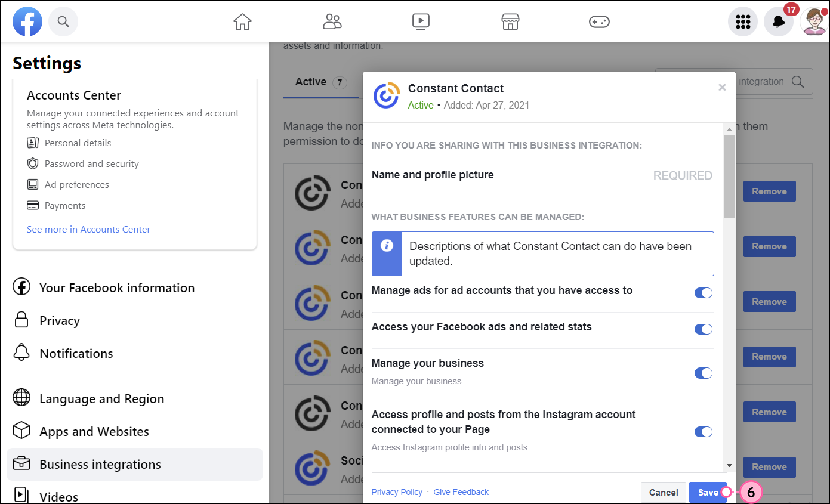This screenshot has height=504, width=830.
Task: Click the Ad preferences icon
Action: point(33,184)
